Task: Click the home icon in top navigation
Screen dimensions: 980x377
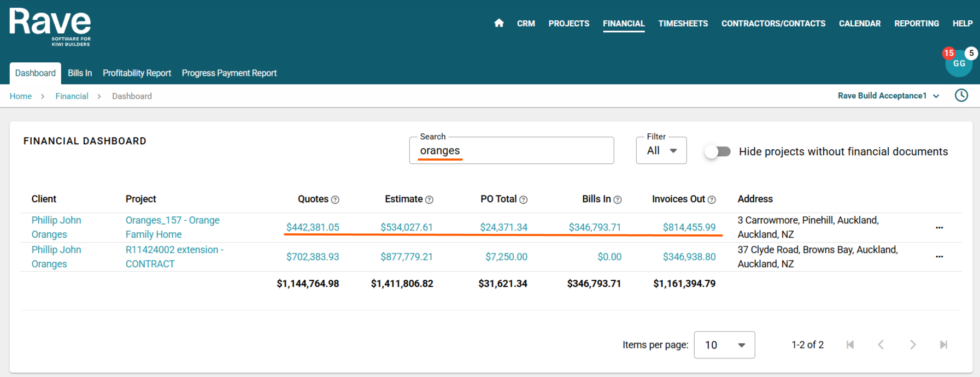Action: [498, 23]
